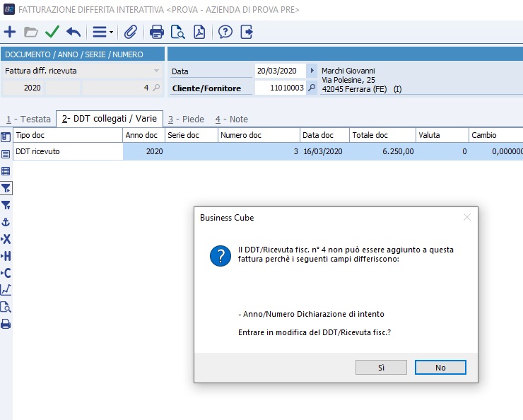Click the sidebar list lines icon

click(x=6, y=154)
